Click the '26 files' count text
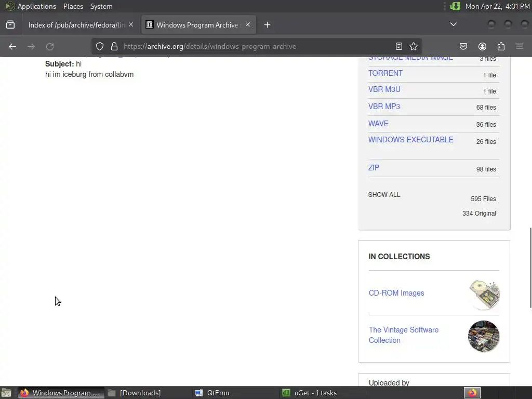 [x=486, y=142]
